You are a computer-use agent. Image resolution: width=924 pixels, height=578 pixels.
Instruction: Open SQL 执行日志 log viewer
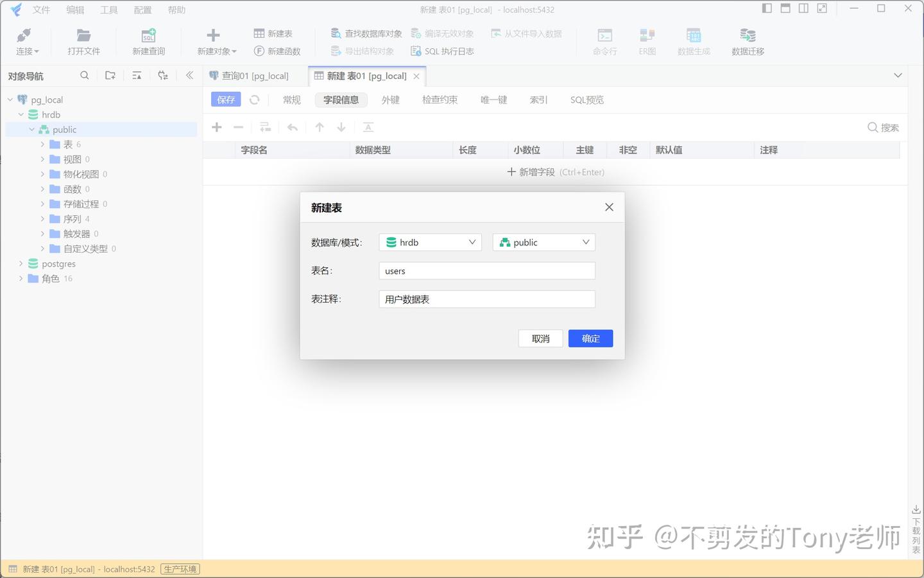pyautogui.click(x=442, y=51)
